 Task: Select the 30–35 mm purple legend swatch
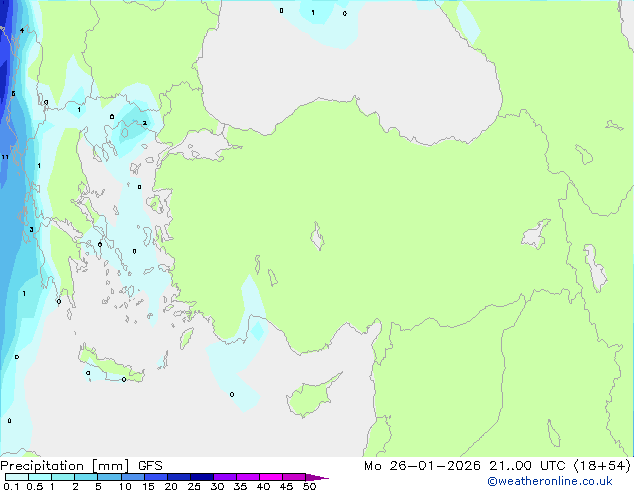[x=225, y=477]
